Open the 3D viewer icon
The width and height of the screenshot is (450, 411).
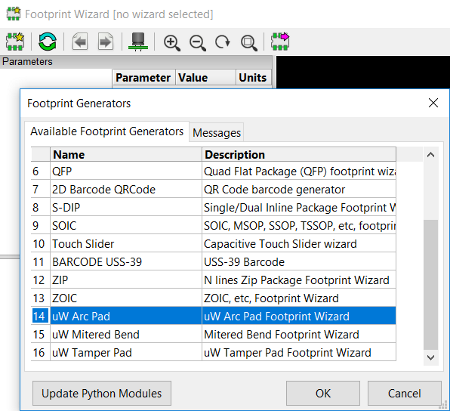coord(138,42)
